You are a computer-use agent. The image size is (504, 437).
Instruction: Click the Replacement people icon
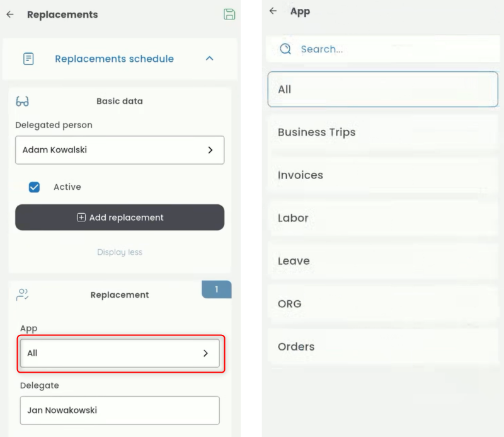pos(23,294)
